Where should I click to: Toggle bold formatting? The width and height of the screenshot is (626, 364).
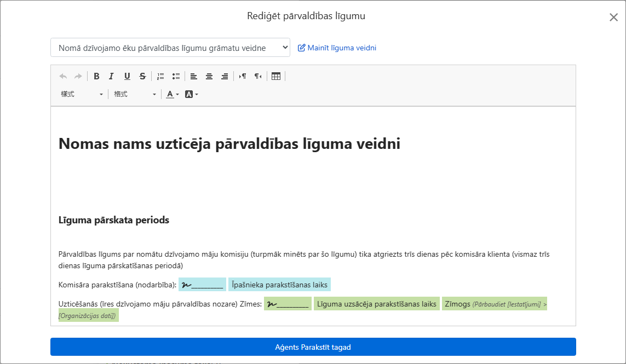tap(96, 76)
